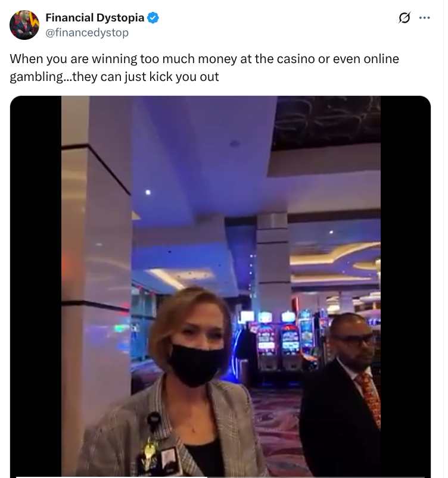Viewport: 448px width, 478px height.
Task: Click the video's right black letterbox bar
Action: (x=406, y=286)
